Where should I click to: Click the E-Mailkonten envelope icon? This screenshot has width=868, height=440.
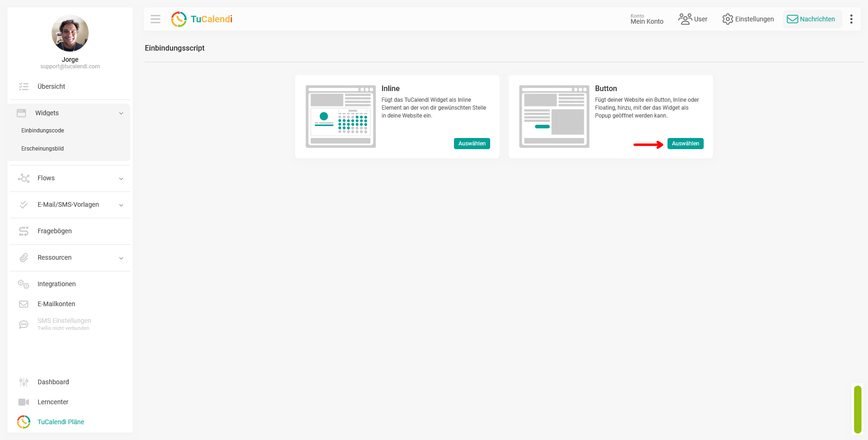click(x=24, y=304)
